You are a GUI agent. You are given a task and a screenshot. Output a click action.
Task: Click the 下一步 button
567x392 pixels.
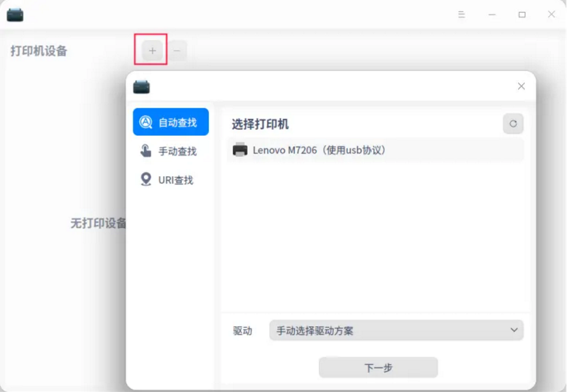tap(378, 368)
